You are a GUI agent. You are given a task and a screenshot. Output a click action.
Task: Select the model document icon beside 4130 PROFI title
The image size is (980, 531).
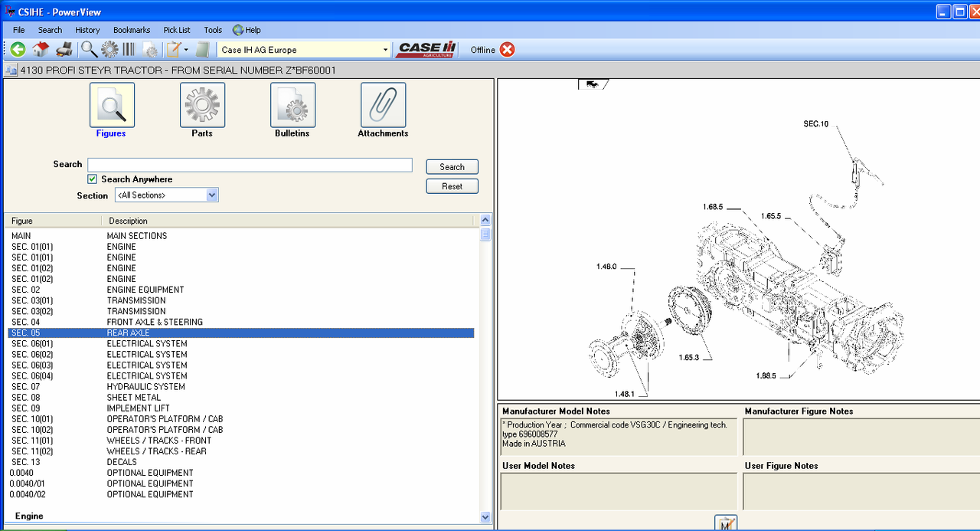(x=11, y=70)
